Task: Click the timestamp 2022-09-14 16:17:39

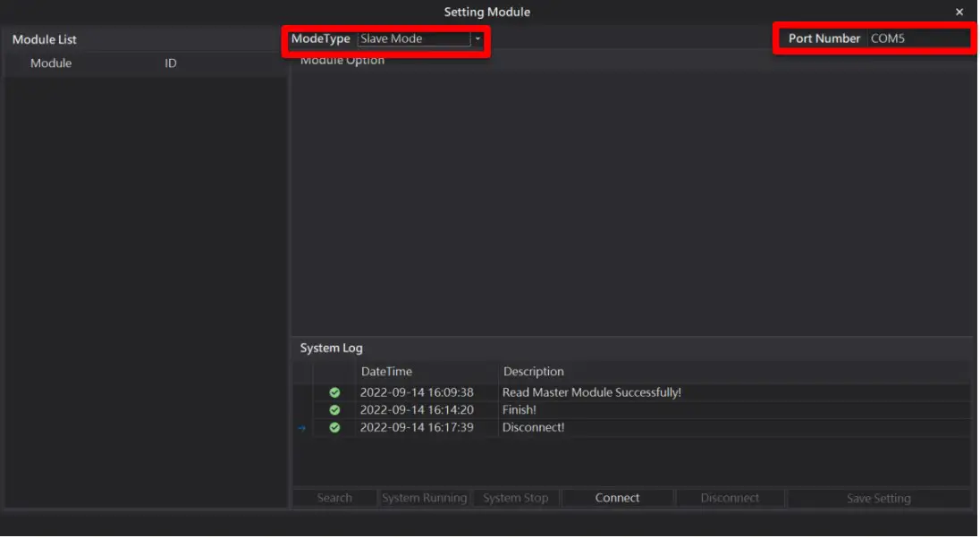Action: pos(417,427)
